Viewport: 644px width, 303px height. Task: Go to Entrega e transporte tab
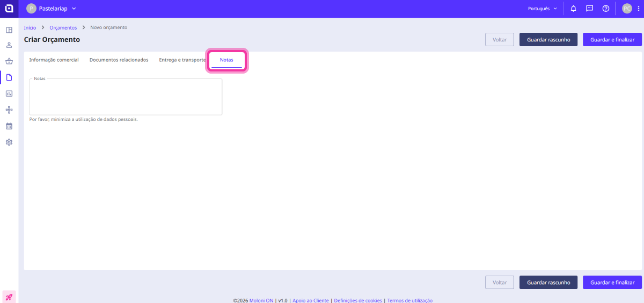click(182, 60)
